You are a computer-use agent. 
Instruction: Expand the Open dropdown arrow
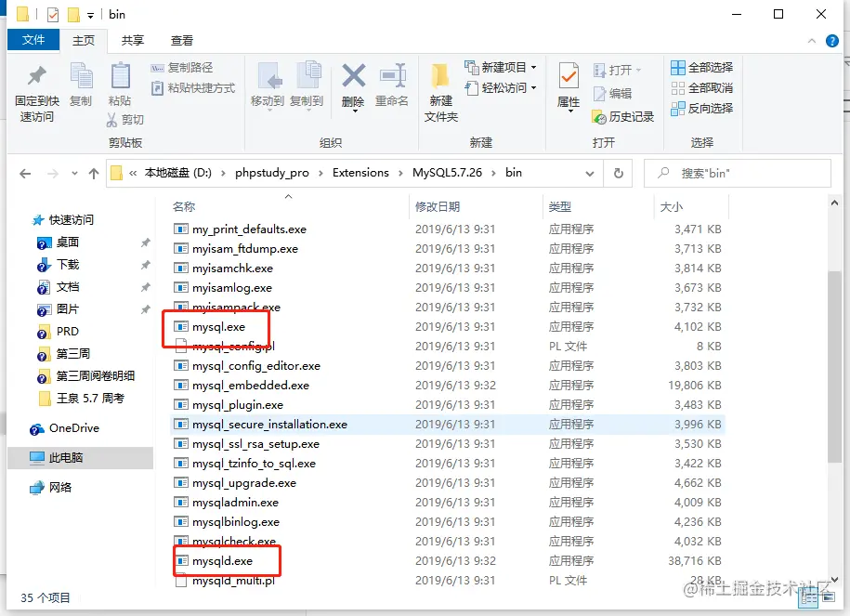638,70
